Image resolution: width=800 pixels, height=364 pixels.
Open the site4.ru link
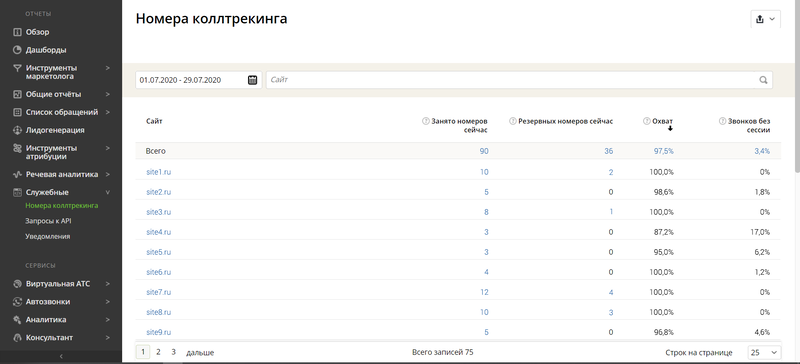click(x=158, y=232)
